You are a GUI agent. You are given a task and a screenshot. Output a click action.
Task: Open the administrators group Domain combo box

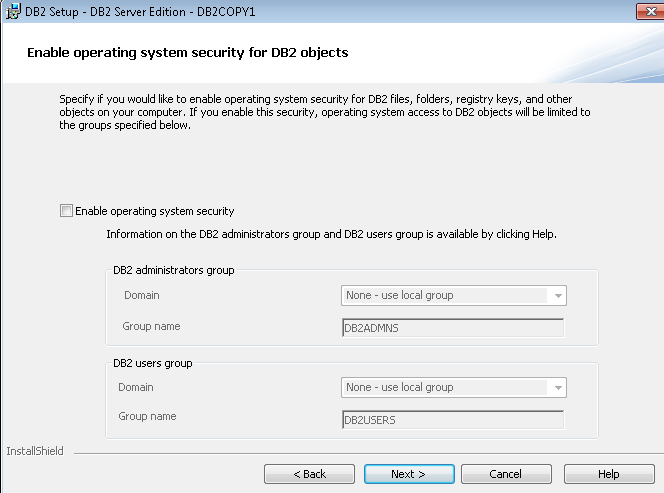[454, 295]
